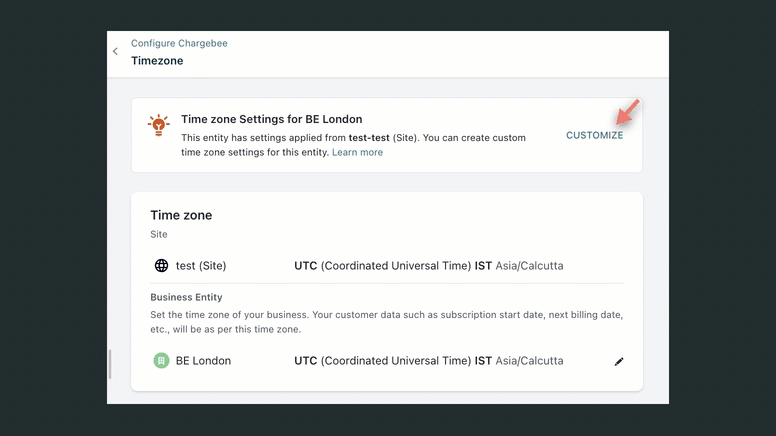This screenshot has height=436, width=776.
Task: Click the green BE London entity icon
Action: tap(161, 361)
